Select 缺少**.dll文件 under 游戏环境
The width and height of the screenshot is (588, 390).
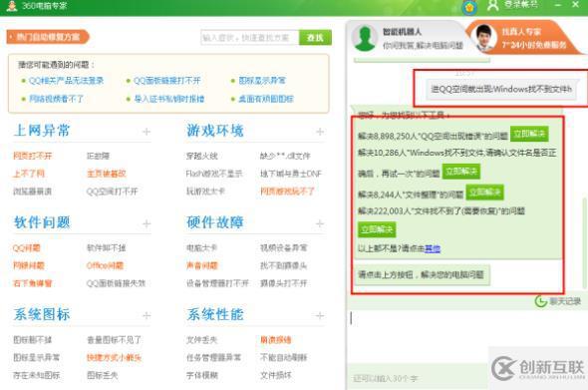pos(285,156)
